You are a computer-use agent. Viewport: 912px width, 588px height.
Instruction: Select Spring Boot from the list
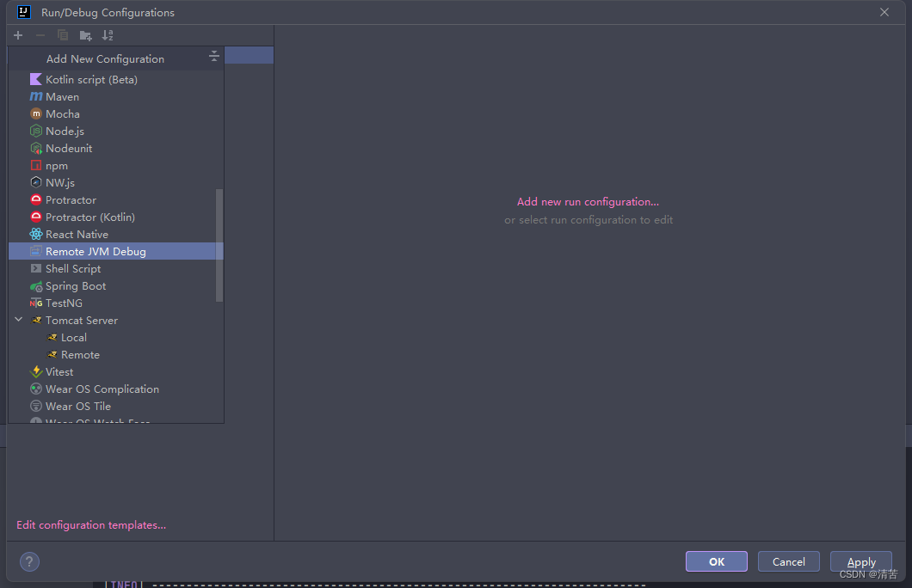pos(76,285)
